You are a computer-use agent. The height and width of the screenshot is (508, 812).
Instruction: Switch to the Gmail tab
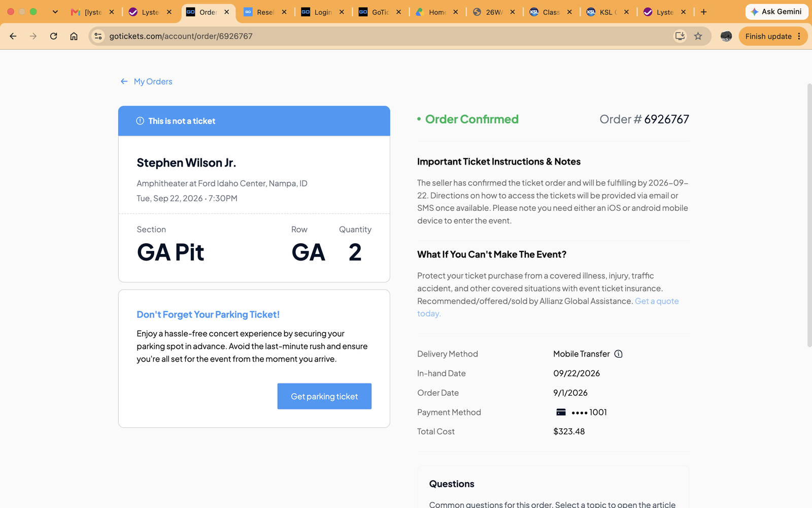(86, 12)
